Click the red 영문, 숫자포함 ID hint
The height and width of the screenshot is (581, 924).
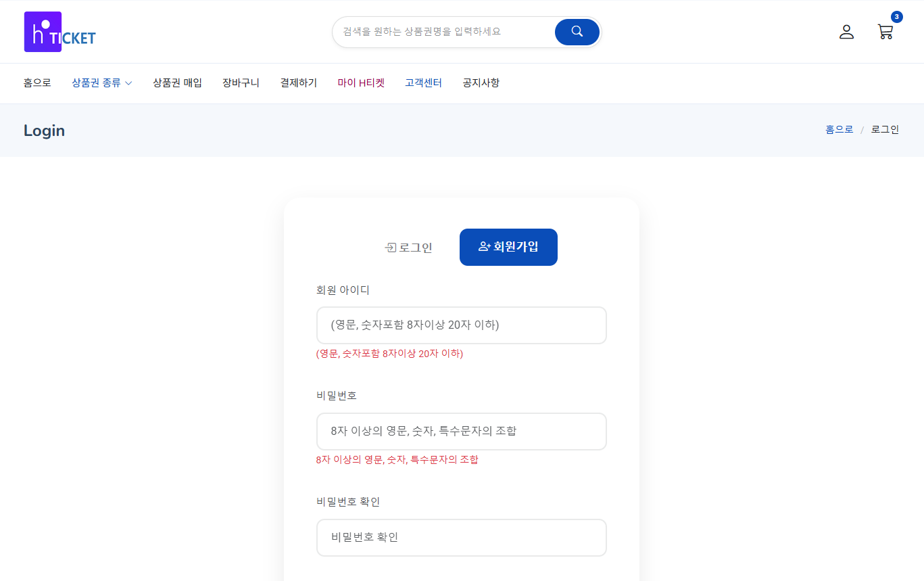[389, 354]
